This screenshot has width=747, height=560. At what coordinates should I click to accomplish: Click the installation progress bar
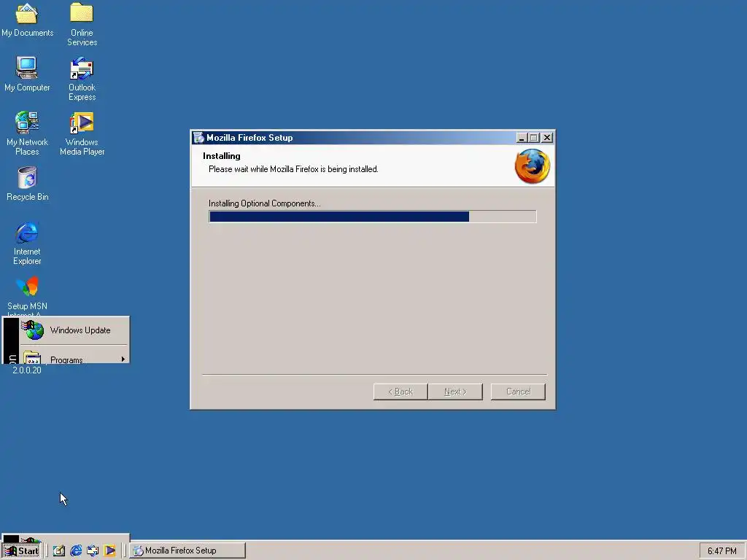[x=373, y=217]
